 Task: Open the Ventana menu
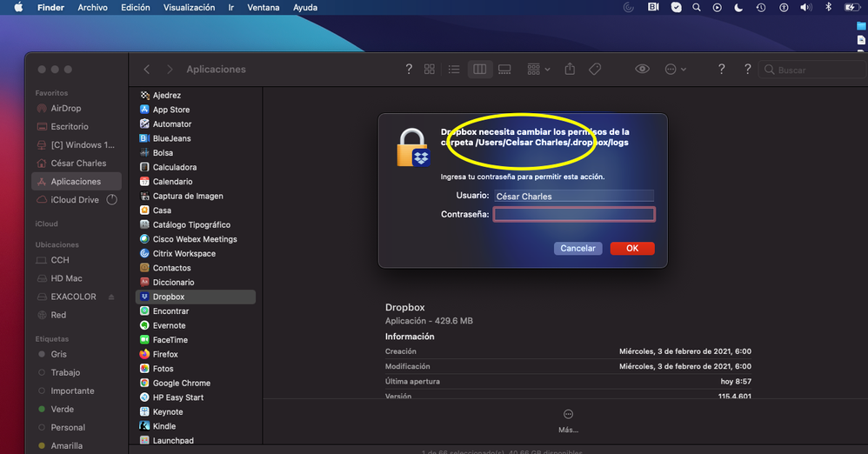[x=264, y=7]
